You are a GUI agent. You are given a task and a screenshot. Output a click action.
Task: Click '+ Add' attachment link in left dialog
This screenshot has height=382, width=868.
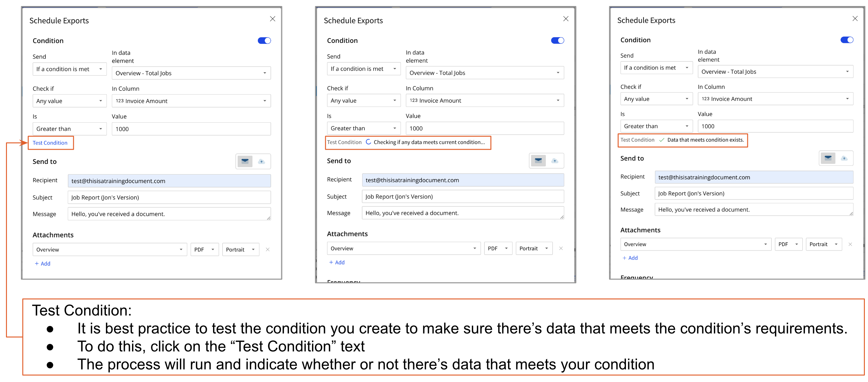pos(43,263)
